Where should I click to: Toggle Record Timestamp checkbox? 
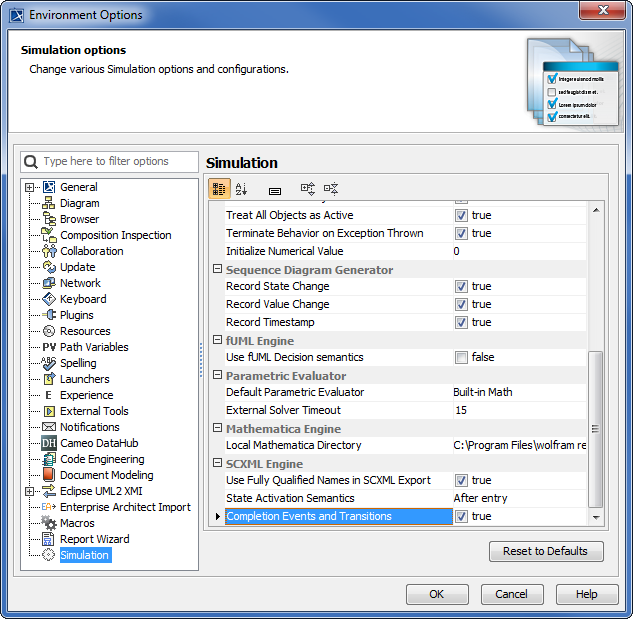pyautogui.click(x=461, y=322)
